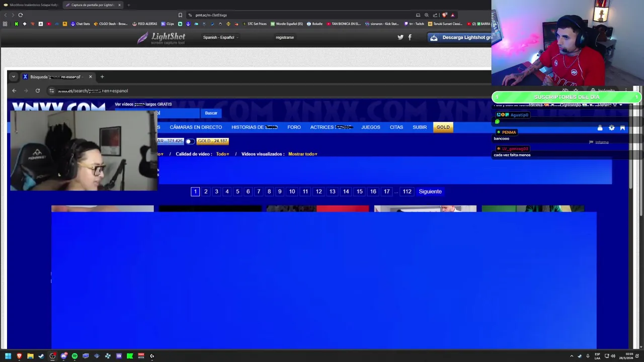The image size is (644, 362).
Task: Click the volume icon in system tray
Action: [x=613, y=356]
